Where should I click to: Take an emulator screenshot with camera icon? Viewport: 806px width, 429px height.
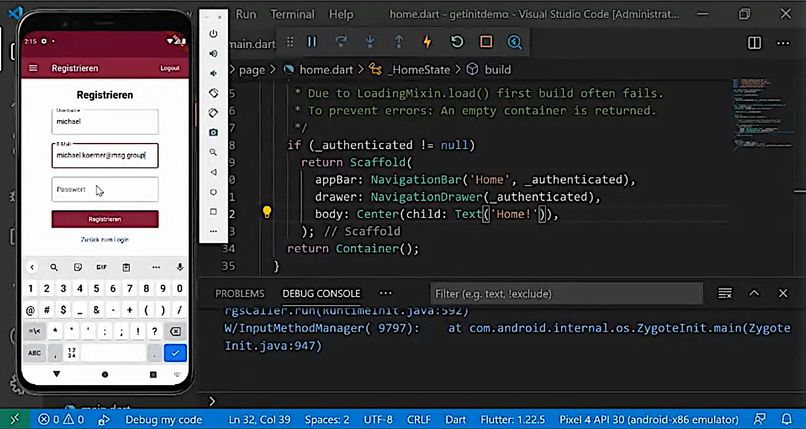213,132
